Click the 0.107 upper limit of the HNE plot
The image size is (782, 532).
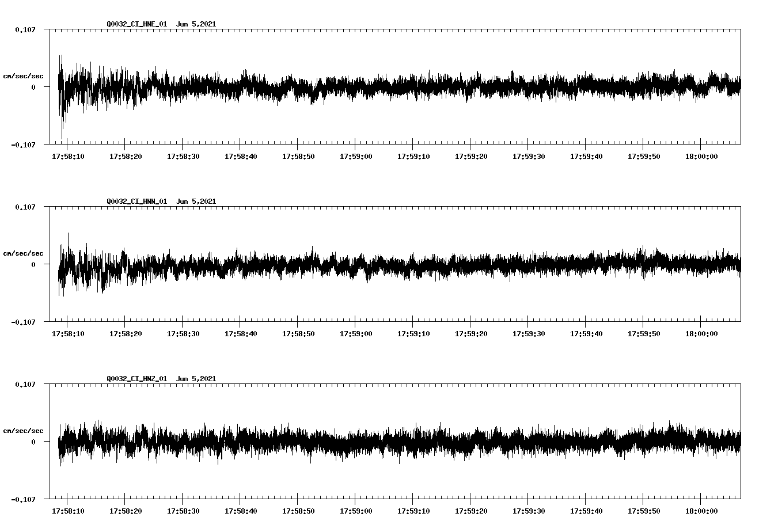coord(25,29)
